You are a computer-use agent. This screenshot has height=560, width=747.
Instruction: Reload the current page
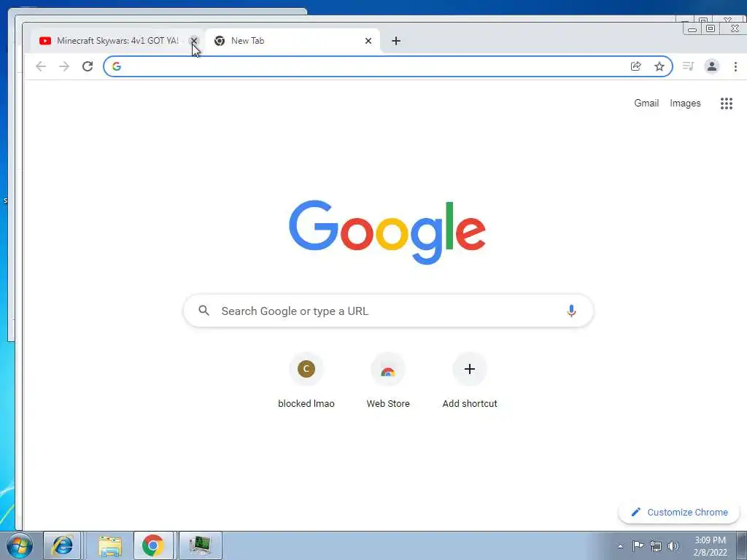point(88,66)
